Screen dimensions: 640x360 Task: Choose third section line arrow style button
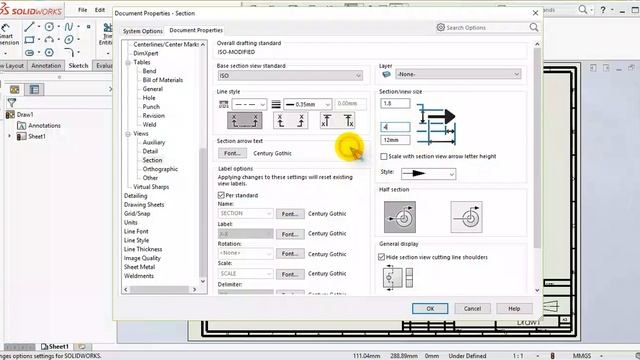pos(337,121)
